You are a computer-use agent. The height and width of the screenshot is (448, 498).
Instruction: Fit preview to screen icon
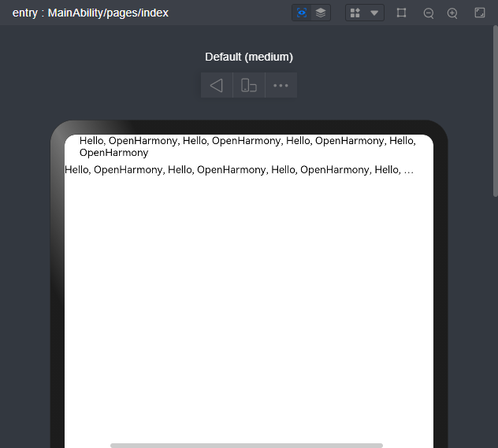click(480, 13)
